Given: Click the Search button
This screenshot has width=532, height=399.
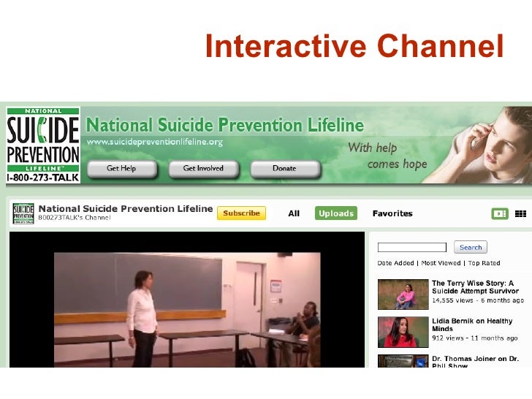Looking at the screenshot, I should click(471, 247).
